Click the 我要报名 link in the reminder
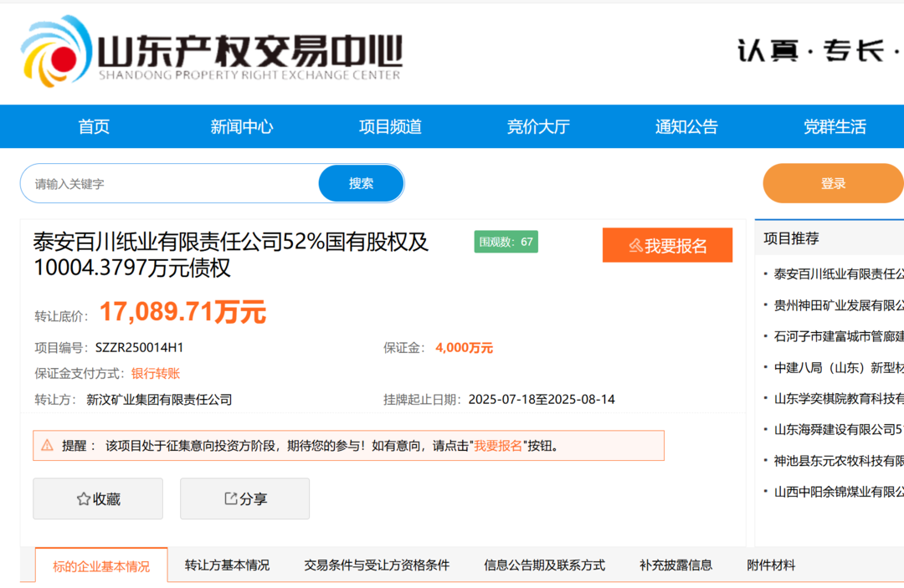Screen dimensions: 904x588 [x=498, y=446]
